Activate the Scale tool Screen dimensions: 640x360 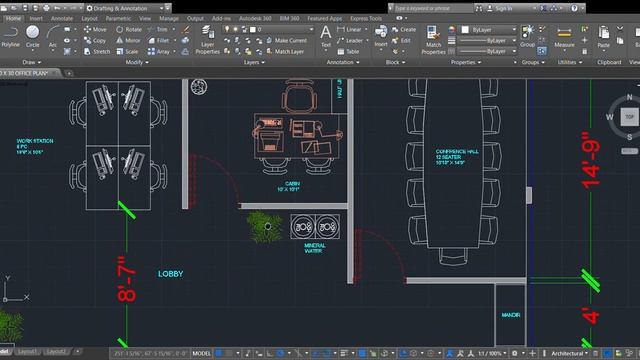coord(127,51)
